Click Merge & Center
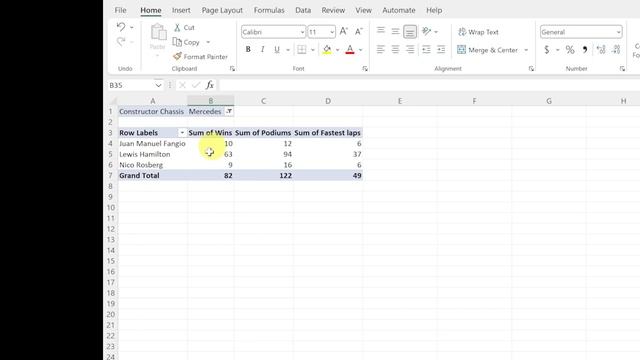 [487, 50]
